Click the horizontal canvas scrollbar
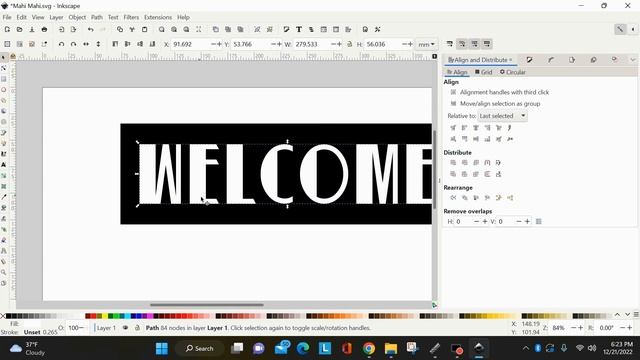This screenshot has height=360, width=640. tap(207, 304)
